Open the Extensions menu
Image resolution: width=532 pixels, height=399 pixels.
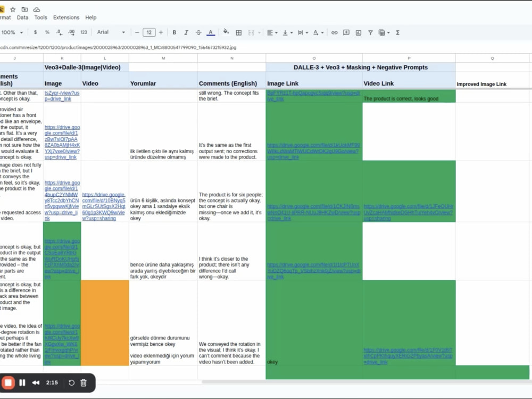(66, 18)
